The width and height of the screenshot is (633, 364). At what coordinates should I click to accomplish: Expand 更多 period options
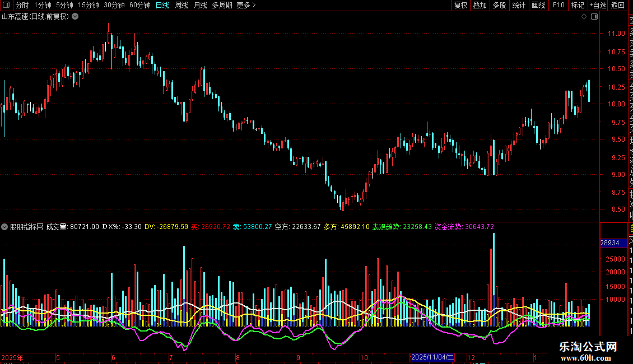(246, 6)
